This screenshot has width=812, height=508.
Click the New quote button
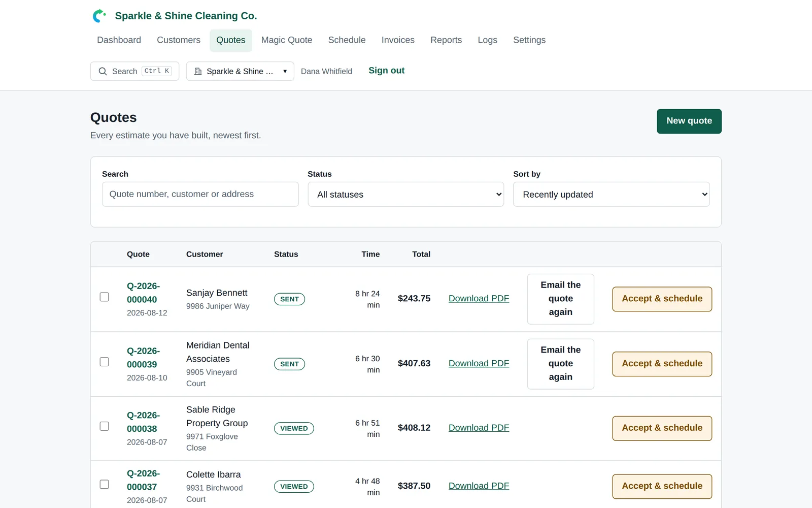point(689,121)
